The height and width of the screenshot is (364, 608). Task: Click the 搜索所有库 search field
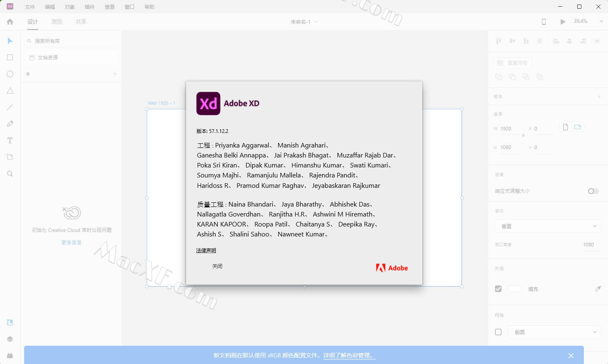pyautogui.click(x=71, y=41)
